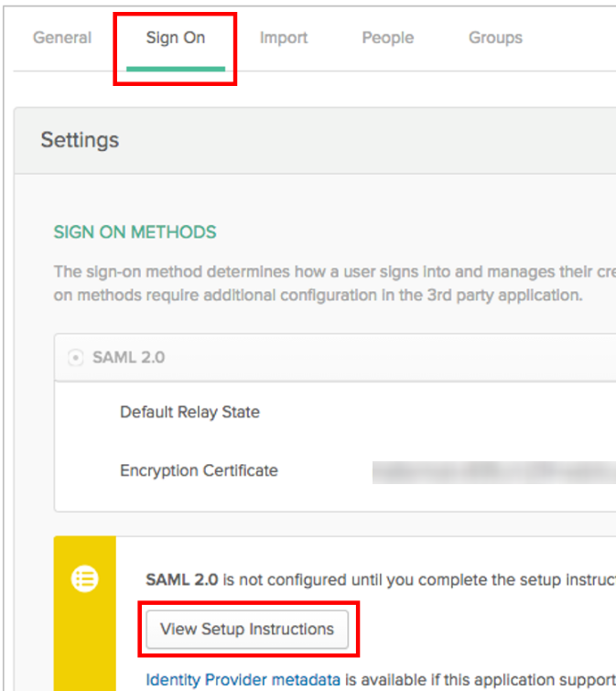Click the 'is available if this application' text
Viewport: 616px width, 691px height.
(478, 680)
